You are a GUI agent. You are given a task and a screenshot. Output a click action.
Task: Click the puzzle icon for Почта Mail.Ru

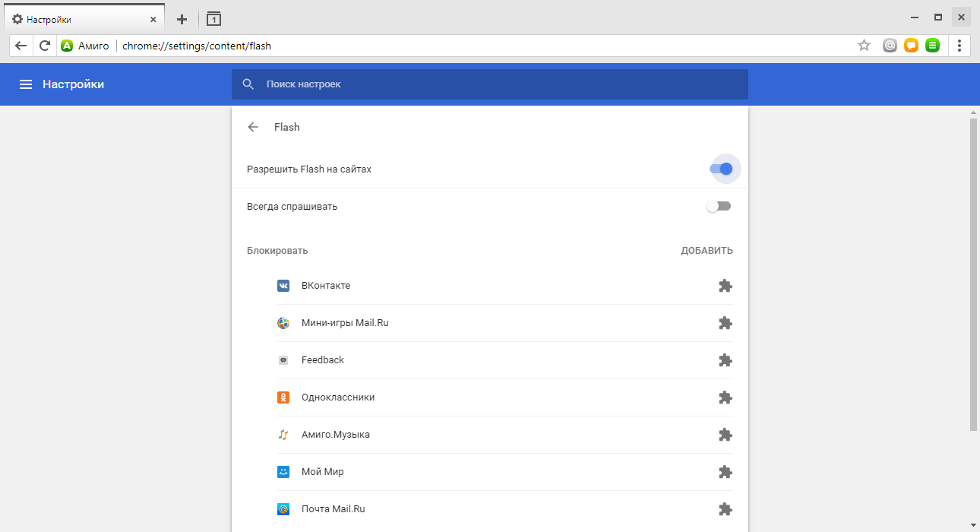[726, 509]
